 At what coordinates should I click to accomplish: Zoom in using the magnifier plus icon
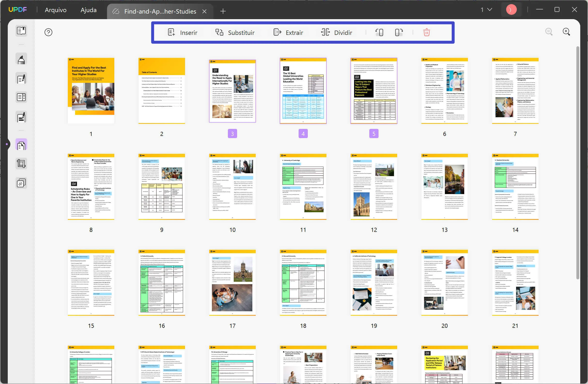[566, 32]
